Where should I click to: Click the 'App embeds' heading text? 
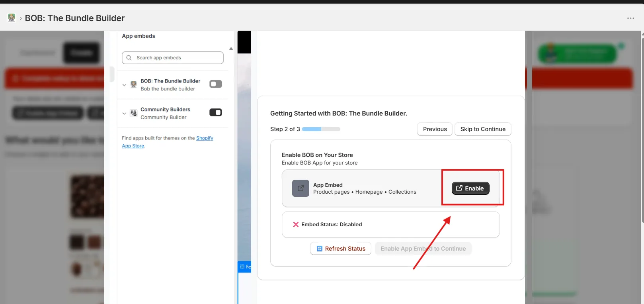click(x=139, y=36)
